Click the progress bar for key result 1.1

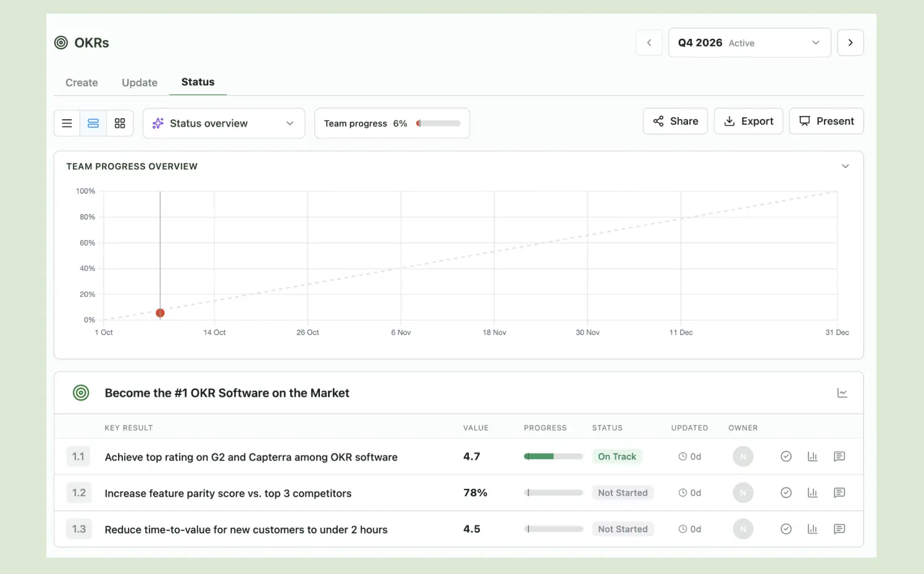(x=553, y=457)
